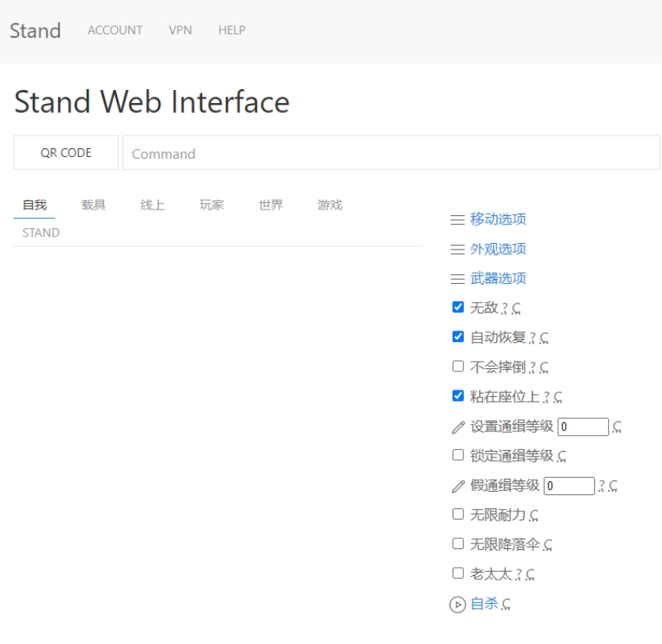
Task: Click the 假通缉等级 number field
Action: (x=569, y=486)
